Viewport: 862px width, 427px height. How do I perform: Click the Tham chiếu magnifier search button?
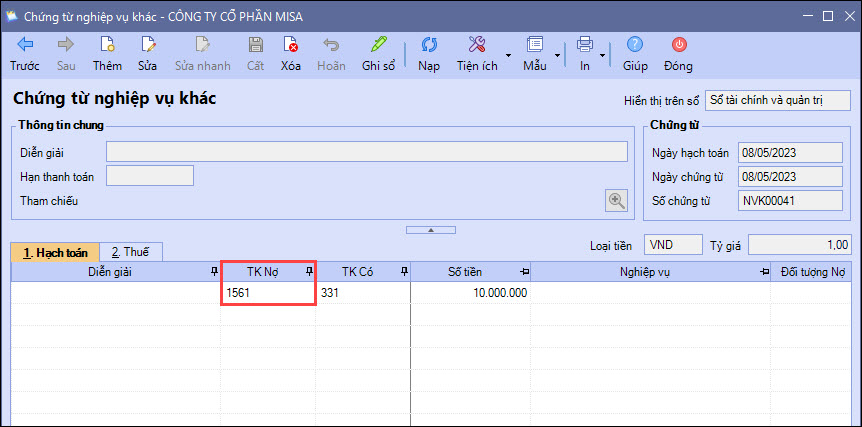[617, 200]
